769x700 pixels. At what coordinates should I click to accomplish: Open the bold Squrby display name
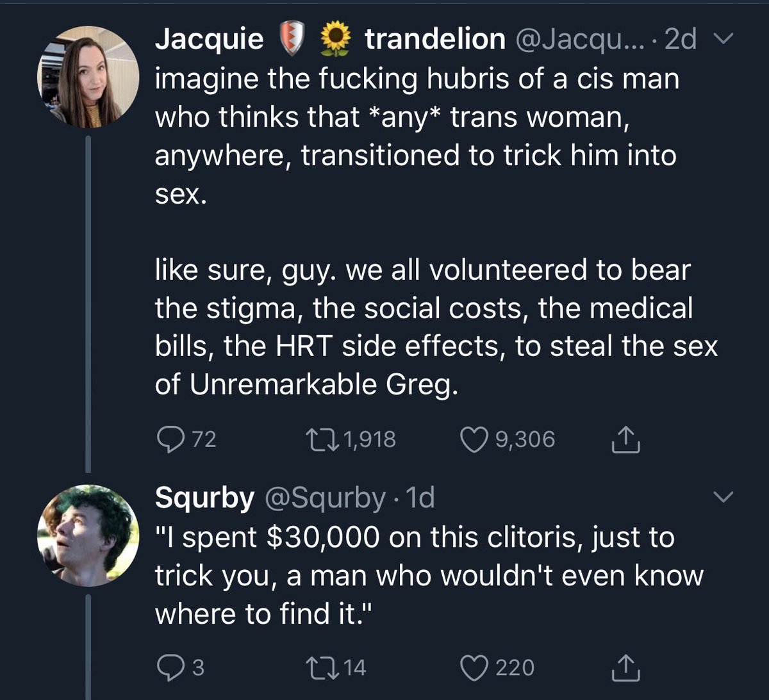click(x=204, y=498)
